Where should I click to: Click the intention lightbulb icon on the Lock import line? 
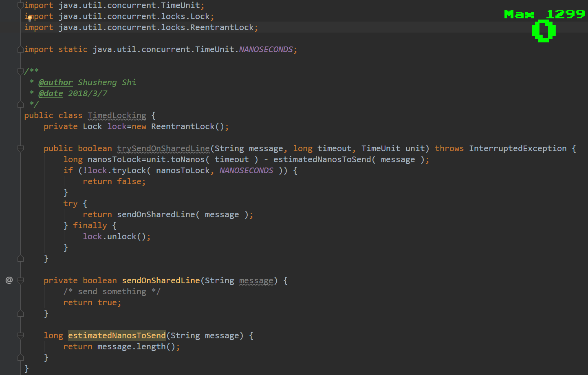(30, 17)
